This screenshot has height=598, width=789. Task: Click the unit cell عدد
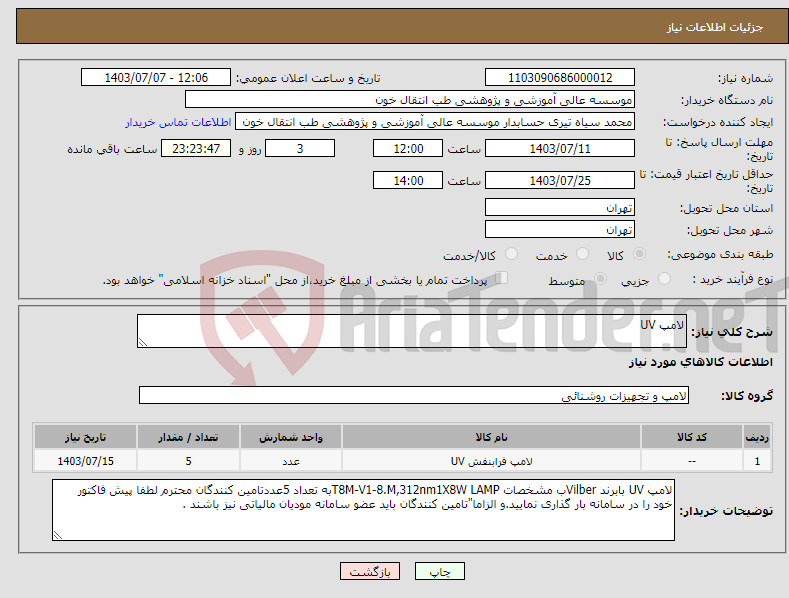click(x=291, y=461)
